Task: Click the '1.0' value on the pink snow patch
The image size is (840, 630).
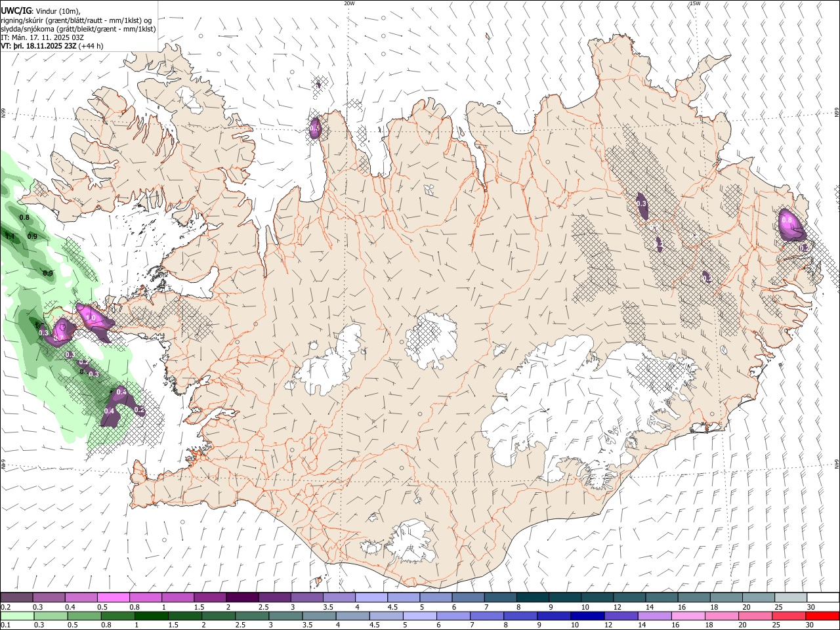Action: point(91,318)
